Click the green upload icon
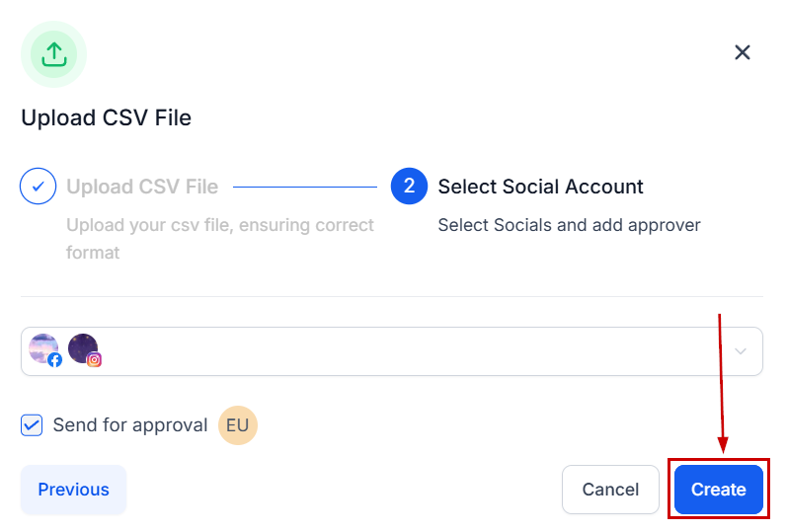Viewport: 787px width, 532px height. [x=54, y=54]
